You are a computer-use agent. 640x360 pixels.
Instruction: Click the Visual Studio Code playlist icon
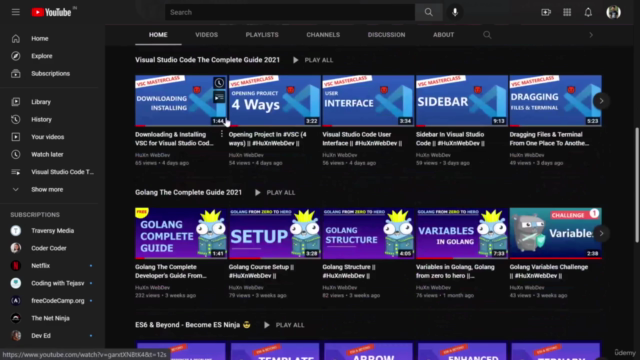(16, 172)
